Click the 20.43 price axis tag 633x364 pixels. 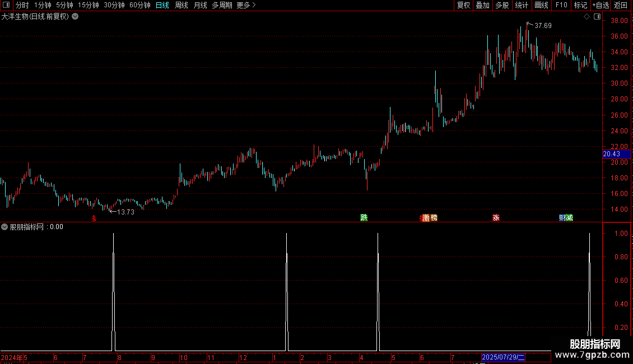click(x=616, y=154)
